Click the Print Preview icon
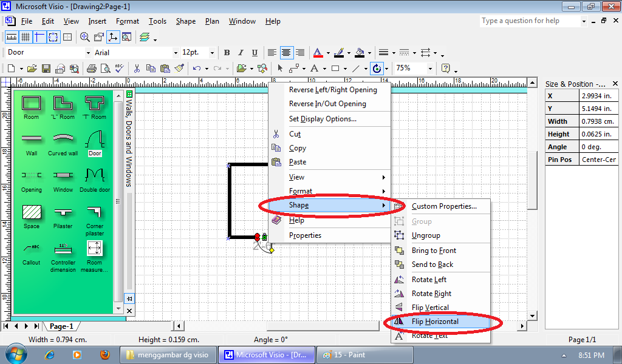622x364 pixels. click(x=106, y=69)
